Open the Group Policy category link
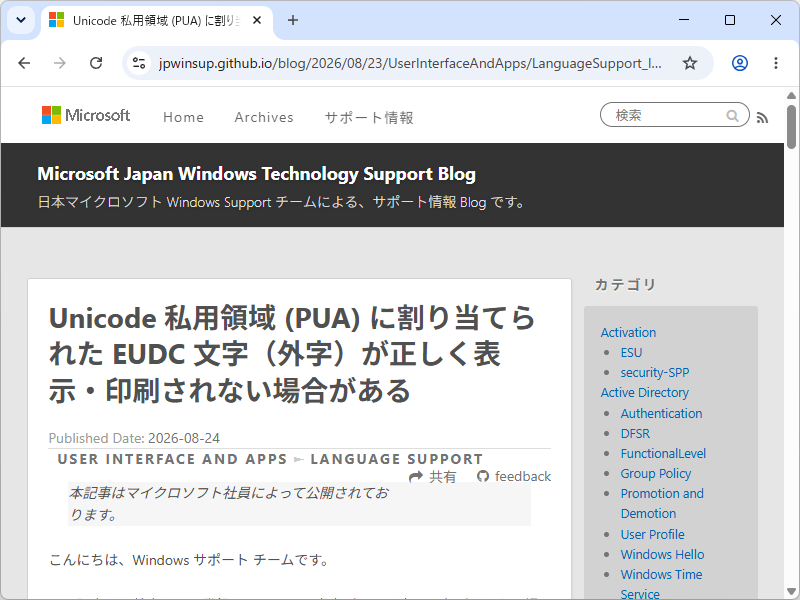The height and width of the screenshot is (600, 800). pyautogui.click(x=656, y=473)
